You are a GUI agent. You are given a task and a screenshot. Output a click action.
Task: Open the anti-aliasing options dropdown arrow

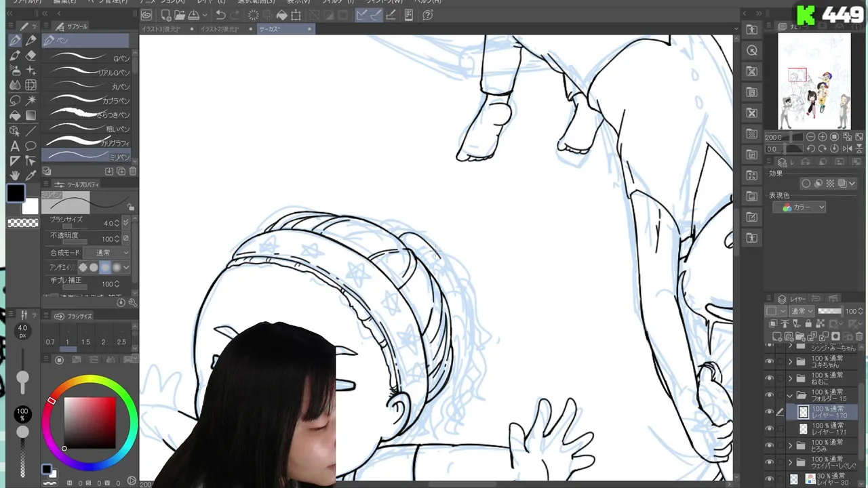click(x=126, y=268)
